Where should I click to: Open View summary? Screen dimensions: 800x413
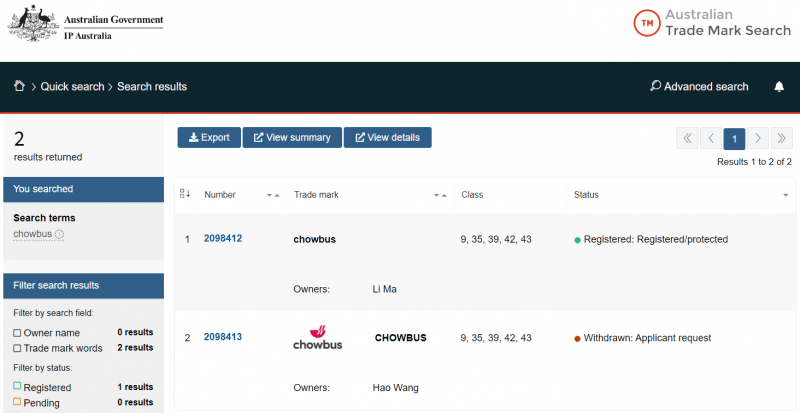point(292,137)
